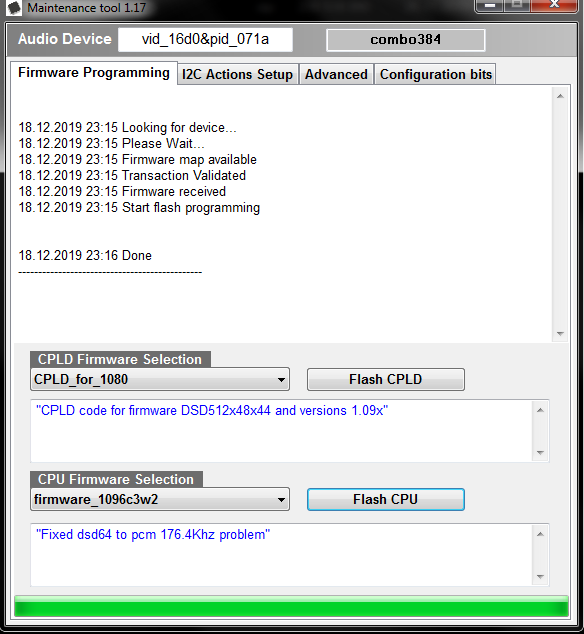Switch to I2C Actions Setup tab
584x634 pixels.
tap(237, 74)
